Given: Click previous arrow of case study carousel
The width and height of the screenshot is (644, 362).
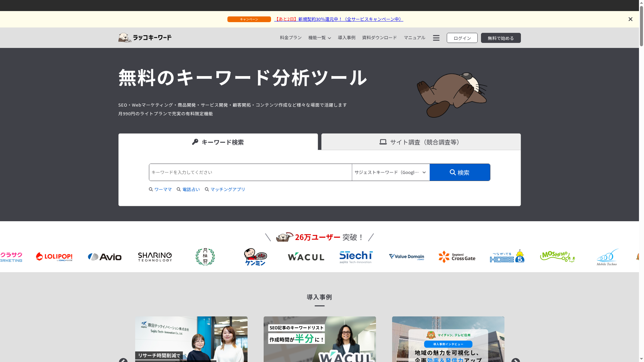Looking at the screenshot, I should point(123,360).
